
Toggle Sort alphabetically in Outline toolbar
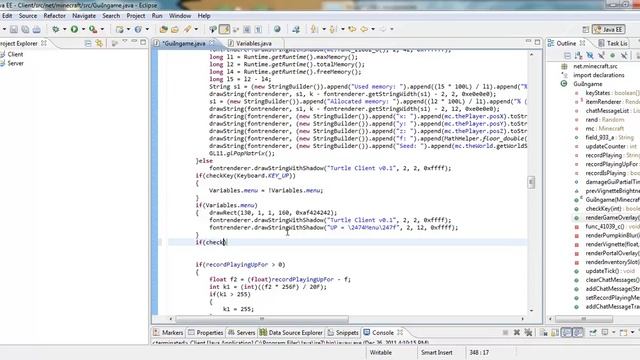click(578, 55)
